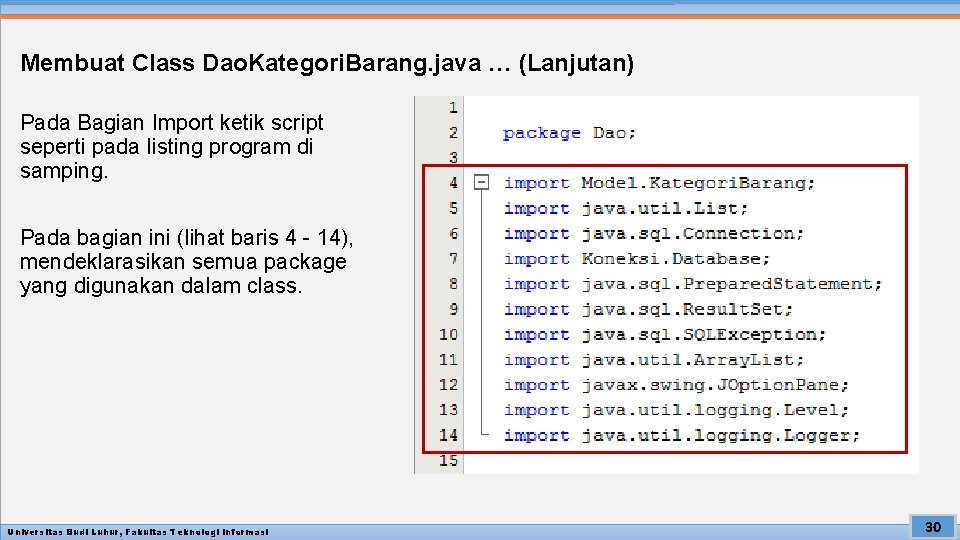Select 'import java.sql.SQLException;' line
960x540 pixels.
click(x=664, y=334)
